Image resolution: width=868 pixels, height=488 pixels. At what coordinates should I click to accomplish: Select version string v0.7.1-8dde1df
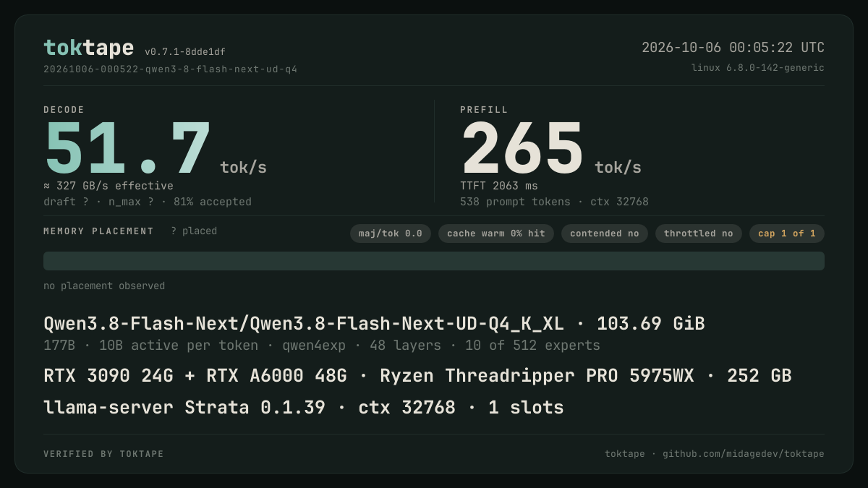point(185,52)
